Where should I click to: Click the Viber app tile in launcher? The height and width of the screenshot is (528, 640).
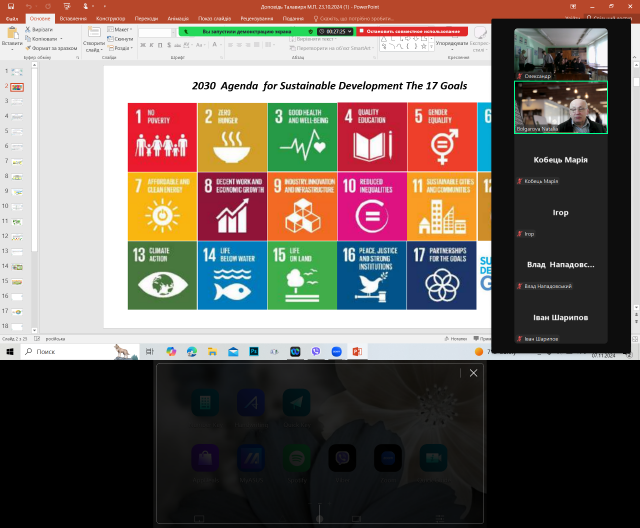(342, 457)
